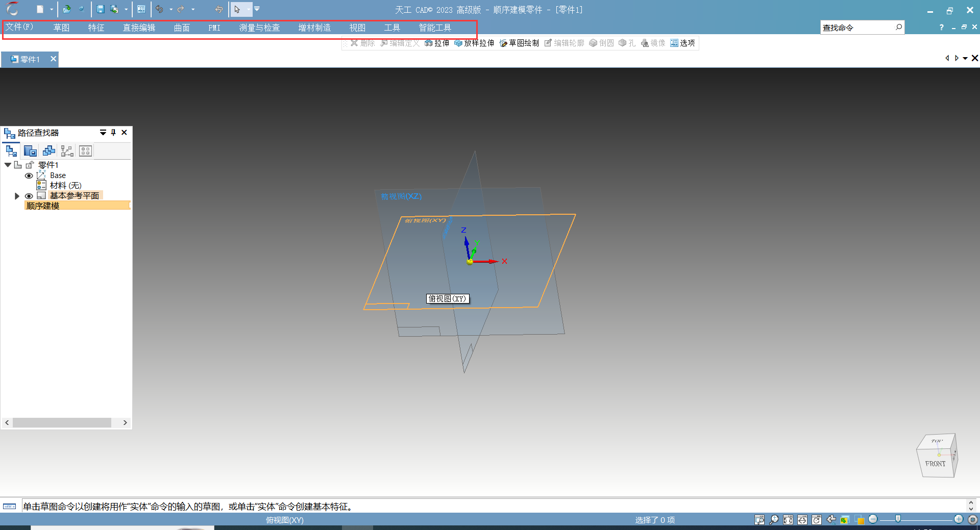Click the 查找命令 search field
This screenshot has height=530, width=980.
[856, 28]
